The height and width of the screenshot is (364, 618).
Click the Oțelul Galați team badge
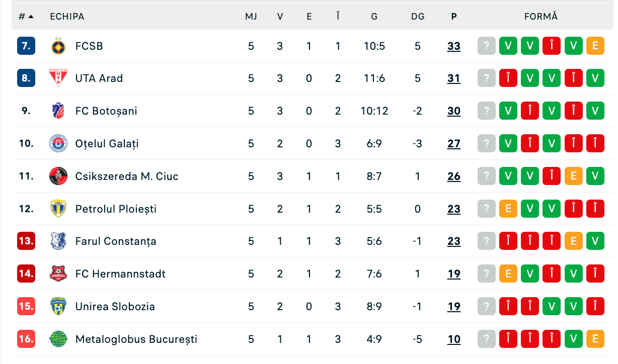tap(58, 144)
